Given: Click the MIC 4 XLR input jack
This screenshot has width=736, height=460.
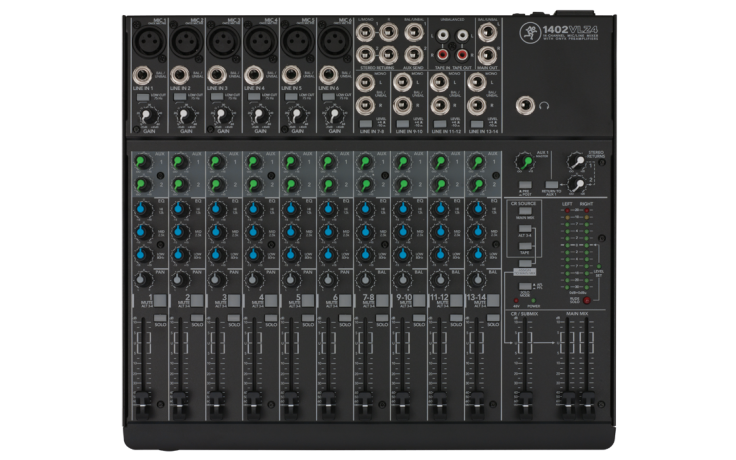Looking at the screenshot, I should (261, 41).
